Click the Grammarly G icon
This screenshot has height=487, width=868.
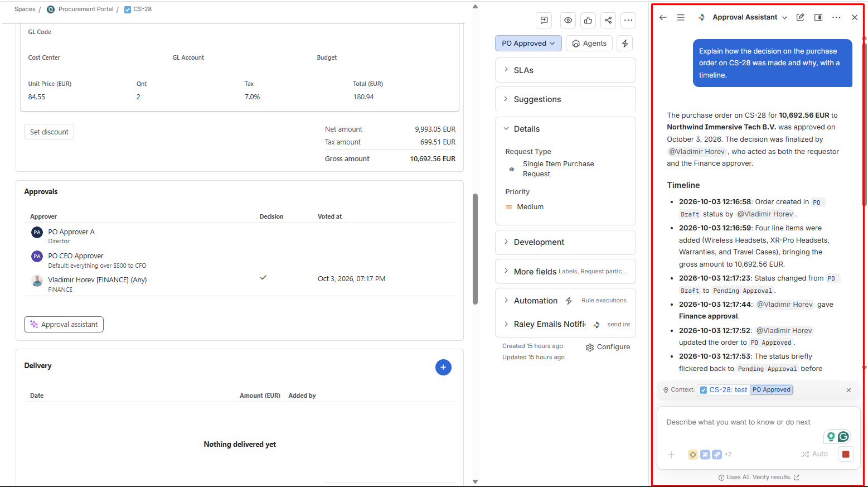pos(843,437)
